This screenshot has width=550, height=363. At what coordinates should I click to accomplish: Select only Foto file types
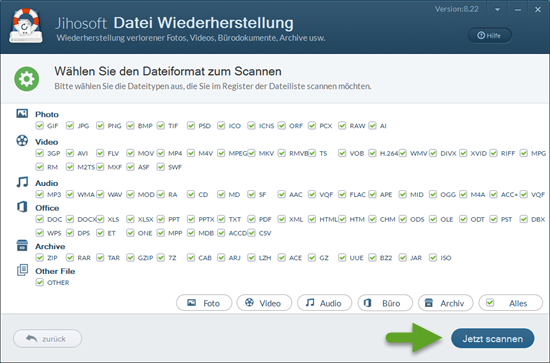[204, 303]
